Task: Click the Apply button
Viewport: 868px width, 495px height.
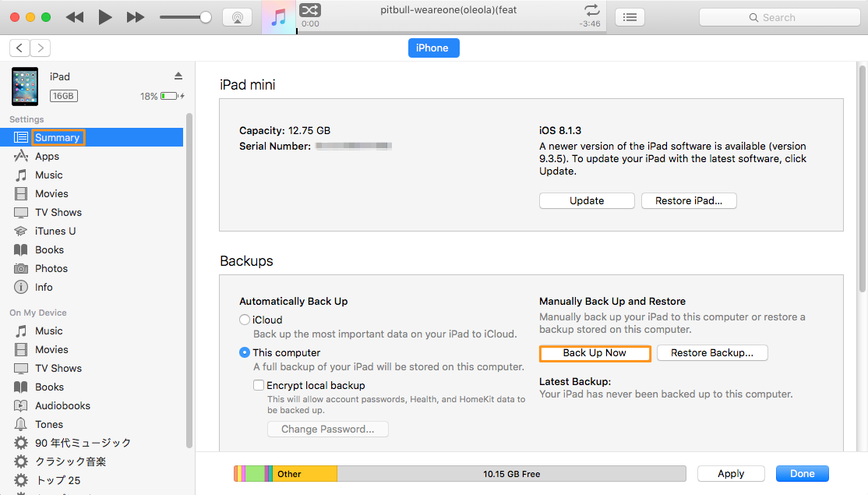Action: coord(731,474)
